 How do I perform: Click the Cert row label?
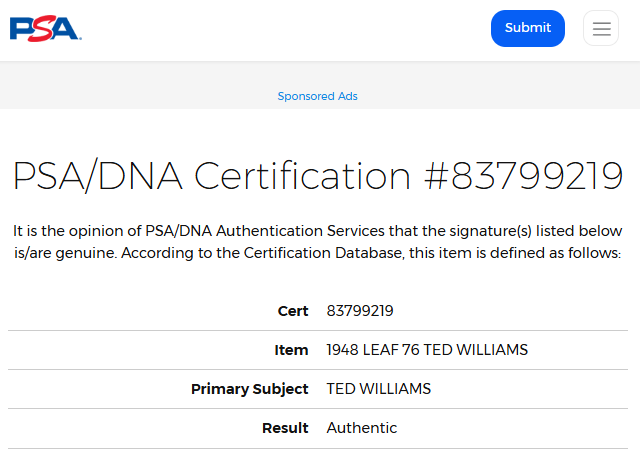(x=293, y=311)
